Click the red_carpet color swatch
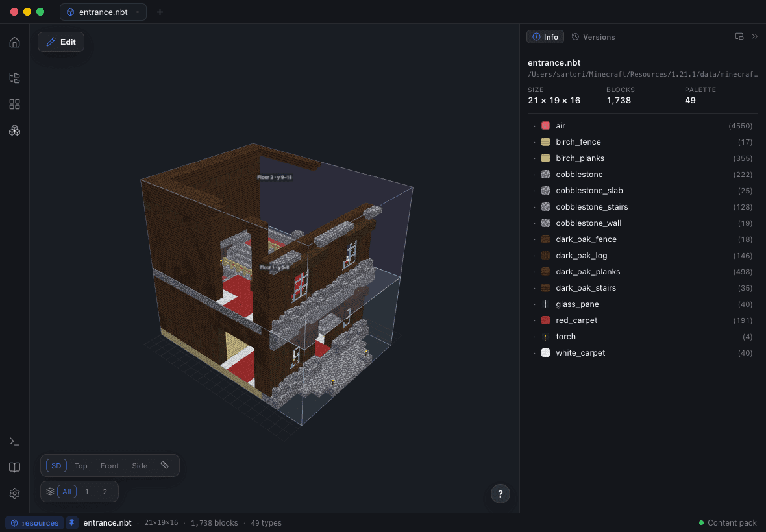 [546, 320]
